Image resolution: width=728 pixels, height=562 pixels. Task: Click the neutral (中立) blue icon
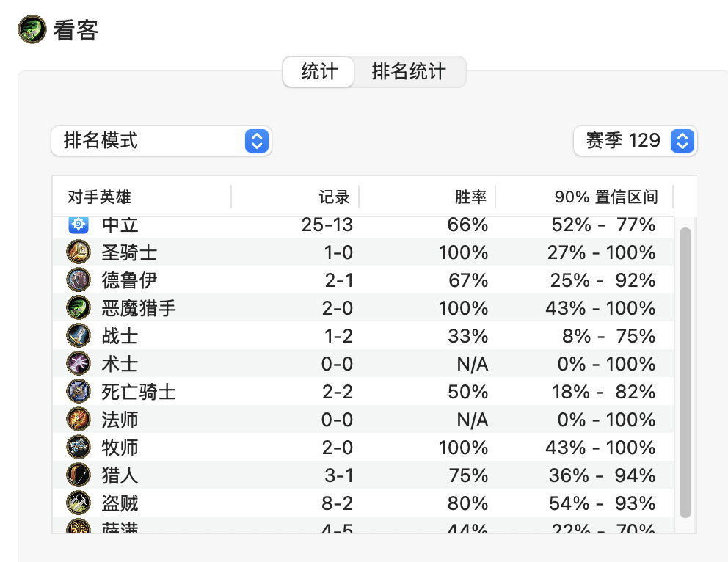click(x=79, y=225)
